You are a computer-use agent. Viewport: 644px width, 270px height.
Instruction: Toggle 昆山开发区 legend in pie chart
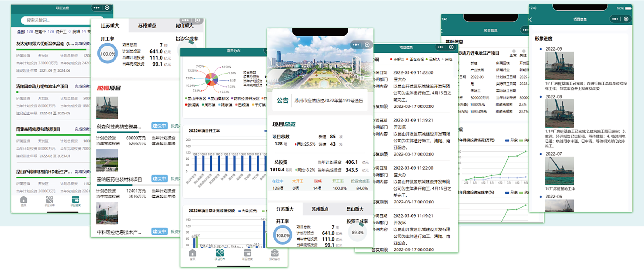coord(195,98)
